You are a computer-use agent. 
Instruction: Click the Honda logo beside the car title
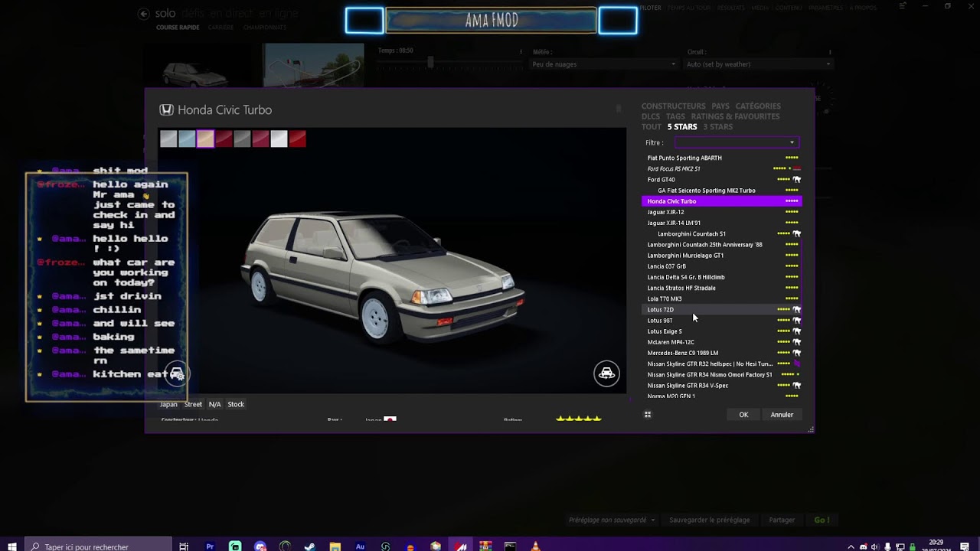pyautogui.click(x=166, y=110)
